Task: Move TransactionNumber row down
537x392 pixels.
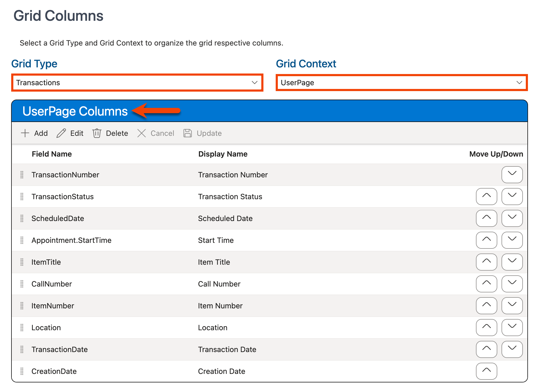Action: pyautogui.click(x=512, y=175)
